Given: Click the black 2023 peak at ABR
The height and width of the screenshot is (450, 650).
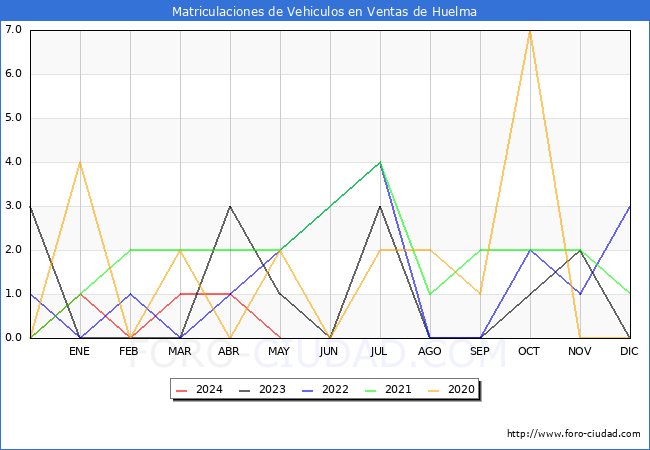Looking at the screenshot, I should point(230,206).
